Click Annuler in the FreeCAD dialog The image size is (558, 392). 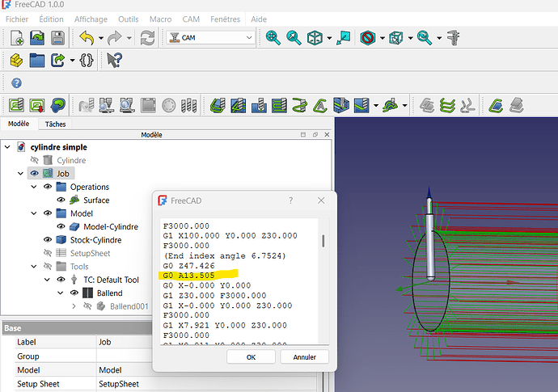(304, 356)
